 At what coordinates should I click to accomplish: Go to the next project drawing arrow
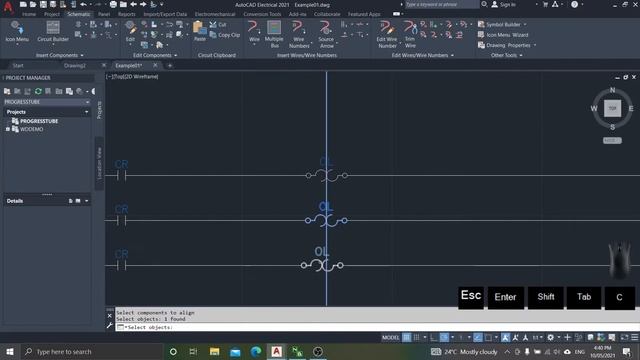tap(143, 4)
